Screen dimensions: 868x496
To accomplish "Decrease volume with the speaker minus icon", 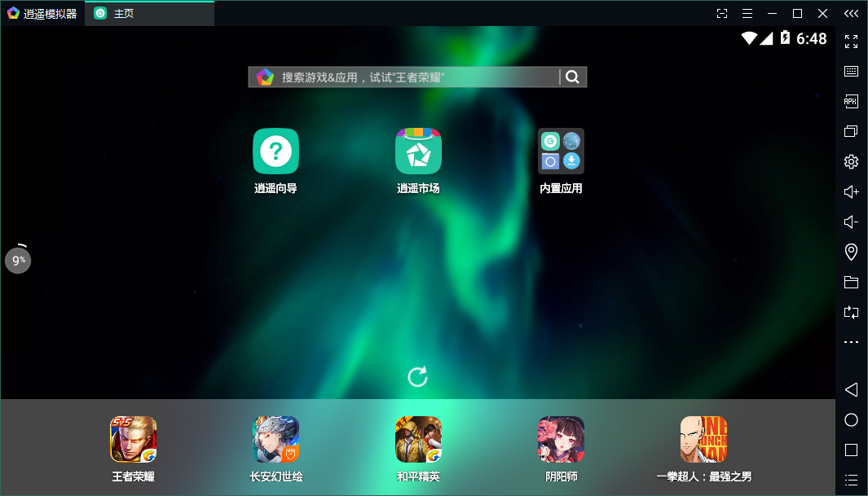I will coord(851,222).
